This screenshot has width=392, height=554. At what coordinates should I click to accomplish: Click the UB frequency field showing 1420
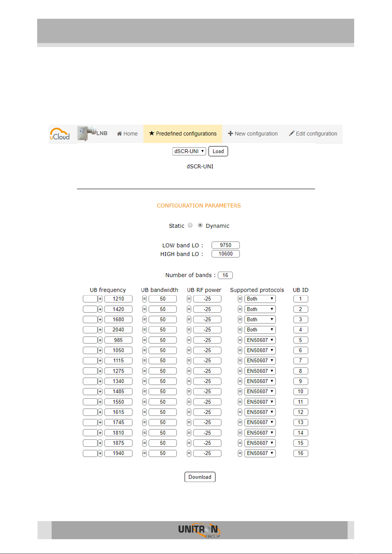tap(118, 309)
